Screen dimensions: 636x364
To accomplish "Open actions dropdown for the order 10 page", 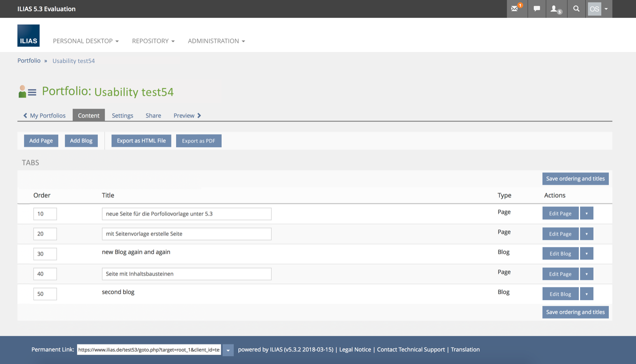I will click(586, 213).
